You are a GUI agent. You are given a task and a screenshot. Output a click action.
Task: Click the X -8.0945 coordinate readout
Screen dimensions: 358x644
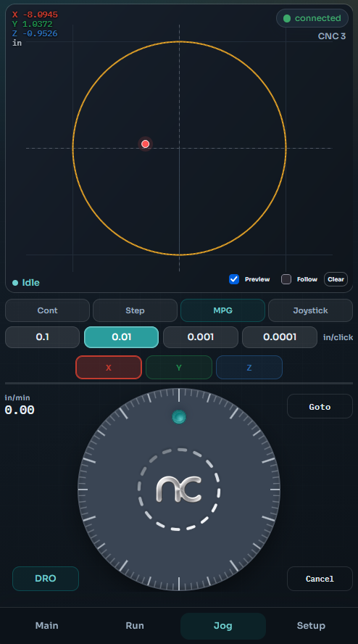[x=35, y=15]
